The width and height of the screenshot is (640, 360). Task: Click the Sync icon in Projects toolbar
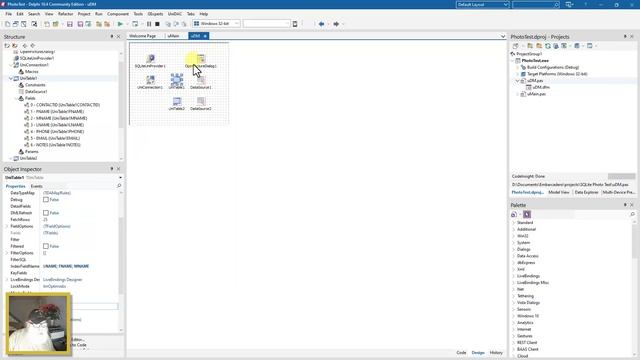pos(548,46)
